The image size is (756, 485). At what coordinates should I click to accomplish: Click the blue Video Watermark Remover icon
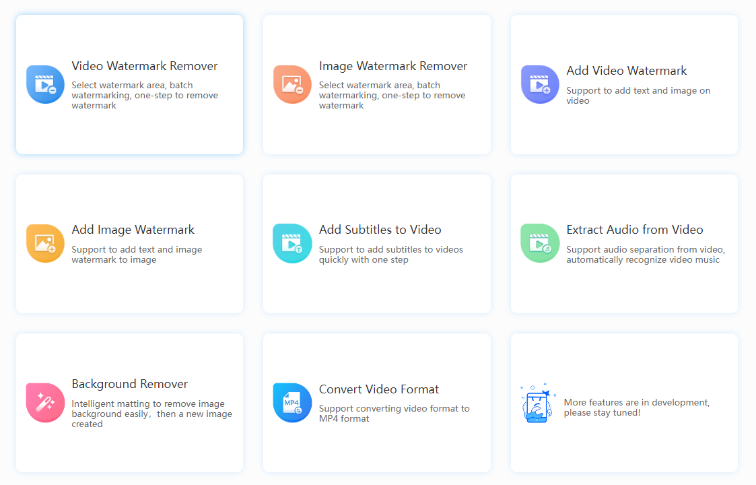pos(45,84)
